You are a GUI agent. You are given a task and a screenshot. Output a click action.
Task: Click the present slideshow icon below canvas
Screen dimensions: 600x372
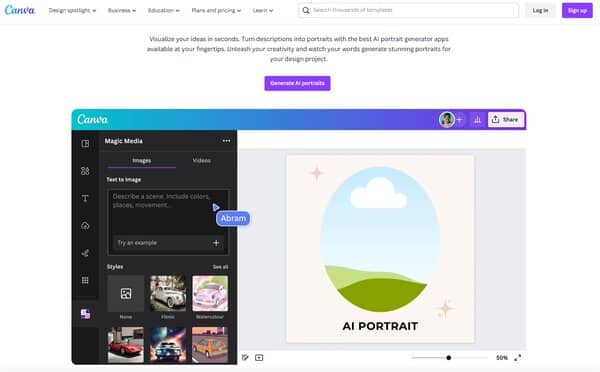click(x=259, y=357)
